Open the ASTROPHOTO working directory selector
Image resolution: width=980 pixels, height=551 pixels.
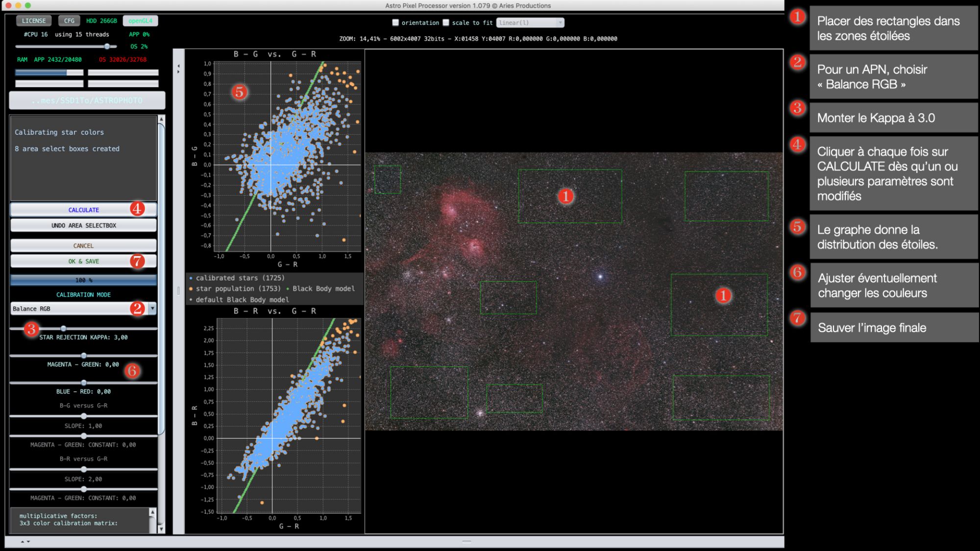pyautogui.click(x=87, y=100)
